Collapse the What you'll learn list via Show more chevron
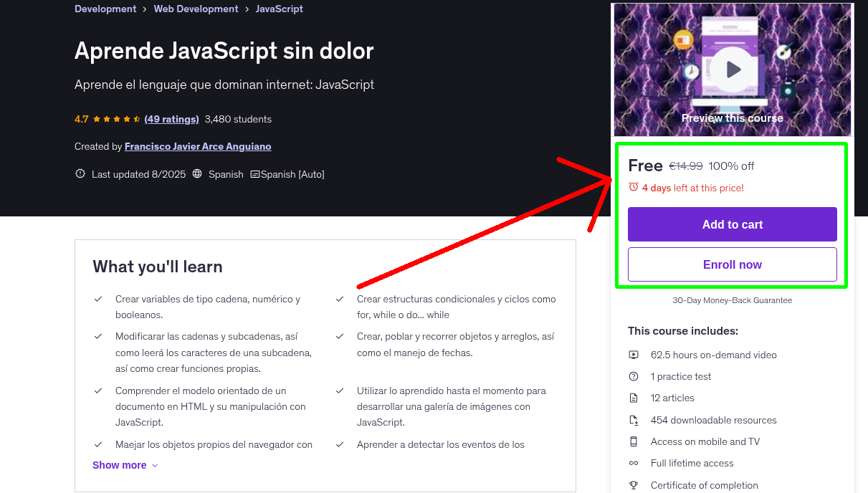This screenshot has height=493, width=868. [154, 464]
